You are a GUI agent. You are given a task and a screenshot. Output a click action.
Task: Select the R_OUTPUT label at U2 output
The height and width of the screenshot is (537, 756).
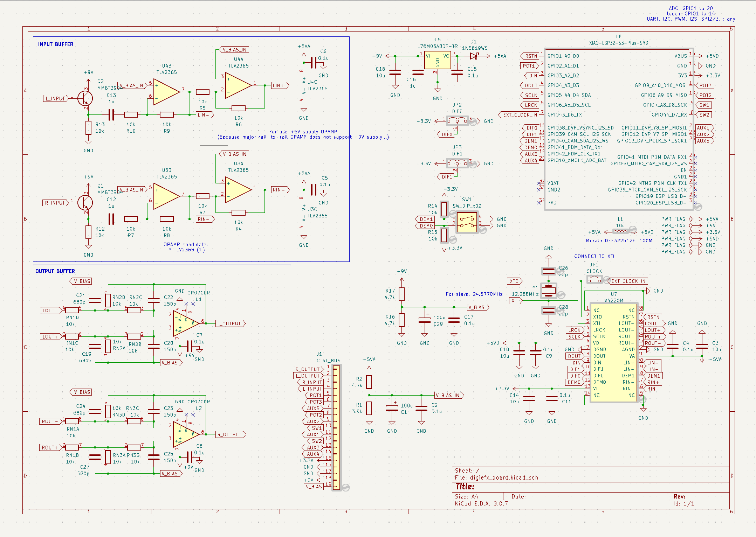(x=230, y=434)
